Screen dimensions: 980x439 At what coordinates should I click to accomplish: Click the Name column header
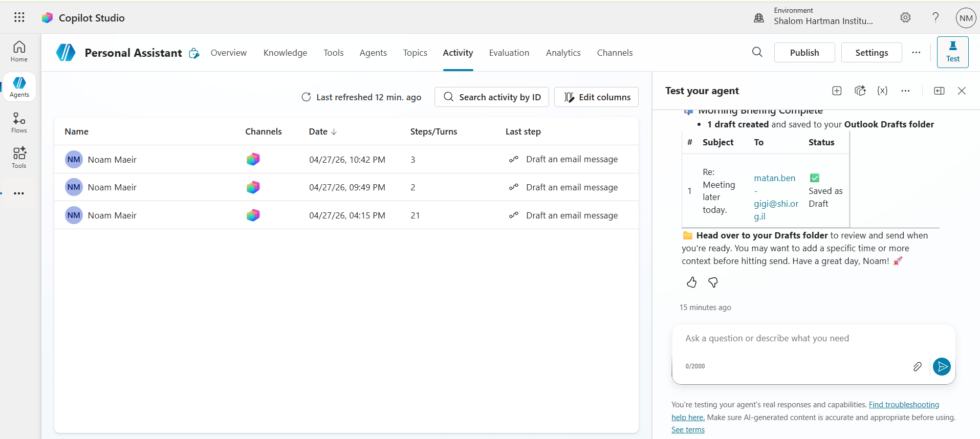[x=77, y=131]
